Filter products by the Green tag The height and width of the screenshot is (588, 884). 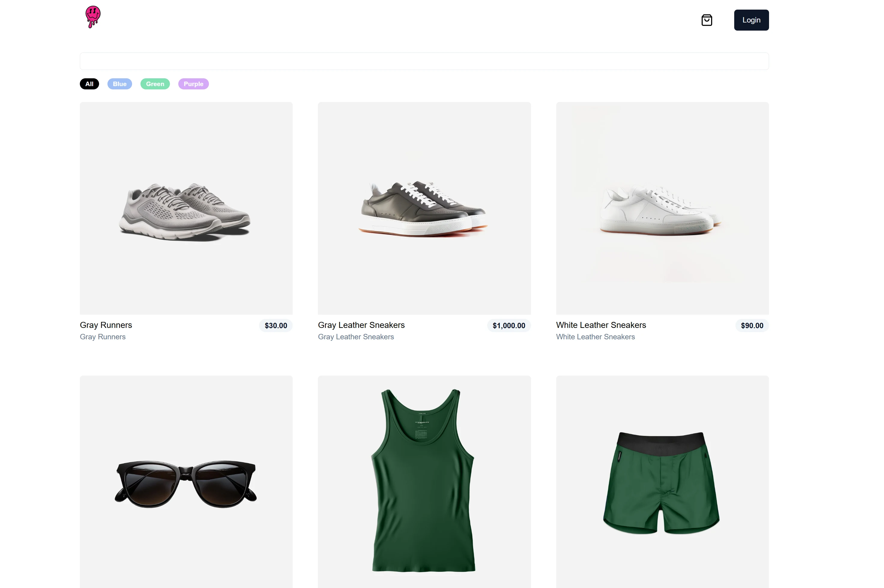[x=155, y=84]
